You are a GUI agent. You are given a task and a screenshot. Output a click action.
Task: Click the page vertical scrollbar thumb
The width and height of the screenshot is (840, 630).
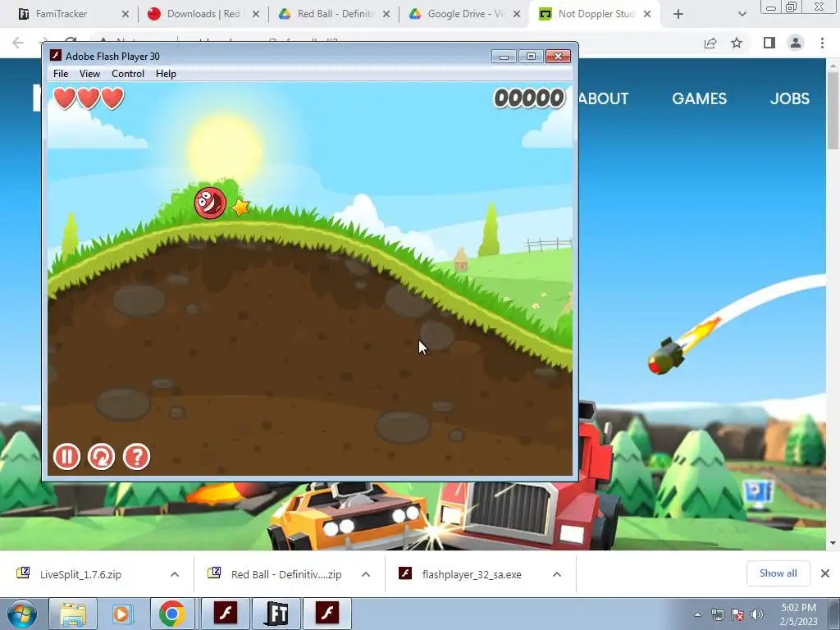click(x=833, y=110)
